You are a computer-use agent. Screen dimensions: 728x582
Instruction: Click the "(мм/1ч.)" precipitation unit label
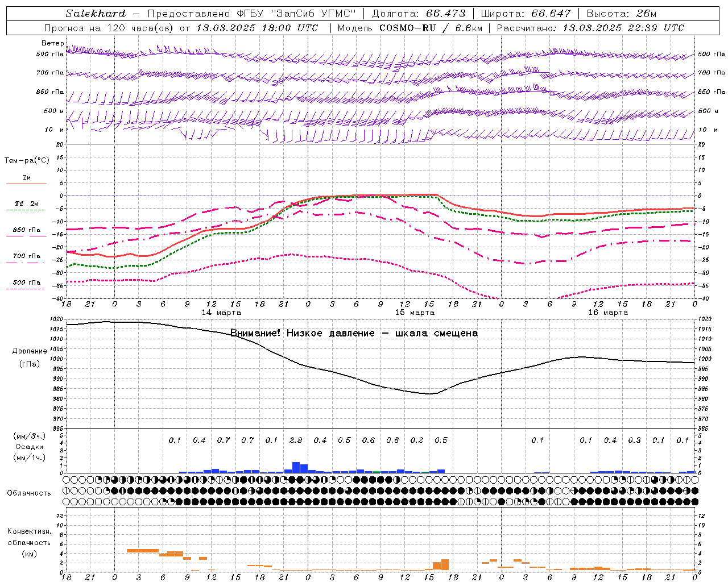pos(30,458)
